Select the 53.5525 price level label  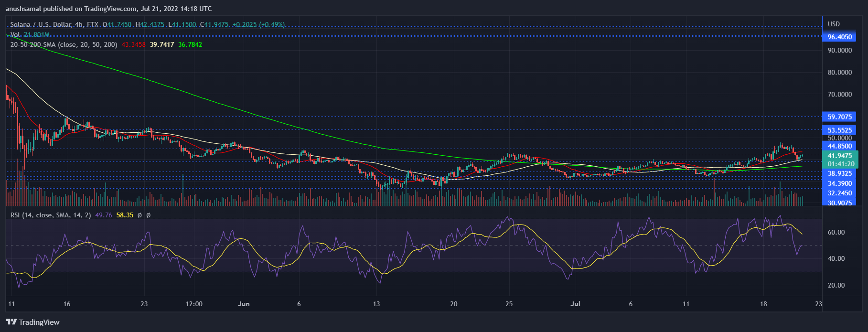[x=839, y=130]
